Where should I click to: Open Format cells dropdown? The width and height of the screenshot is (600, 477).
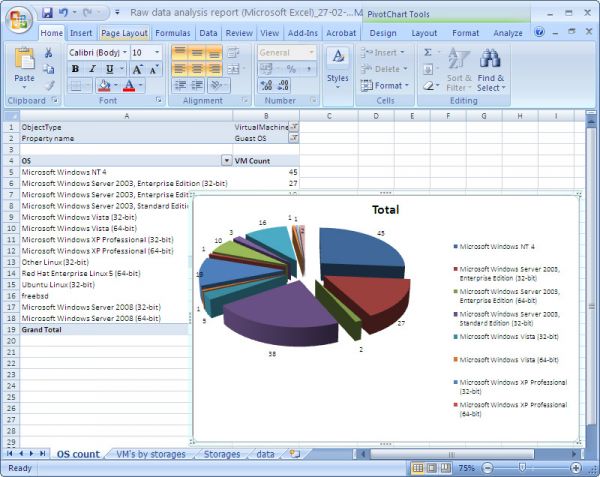click(x=385, y=85)
